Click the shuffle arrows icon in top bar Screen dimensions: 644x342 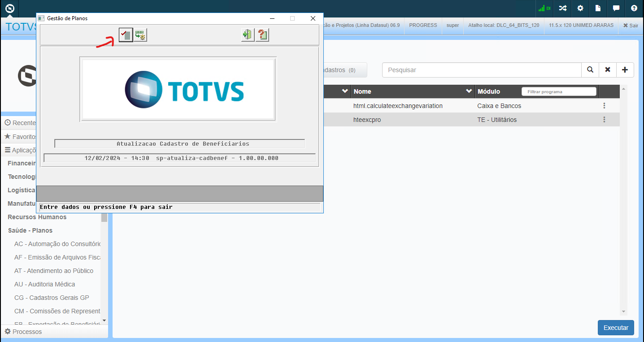pyautogui.click(x=563, y=8)
